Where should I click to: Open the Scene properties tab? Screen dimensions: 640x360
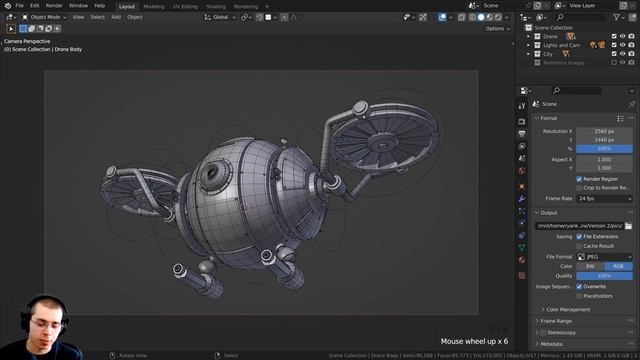tap(522, 158)
